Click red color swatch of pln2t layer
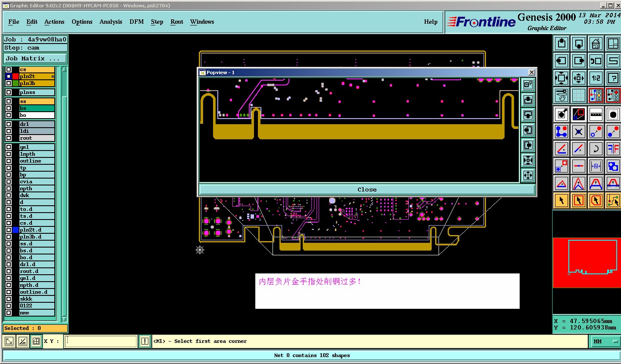Viewport: 621px width, 364px height. point(16,76)
